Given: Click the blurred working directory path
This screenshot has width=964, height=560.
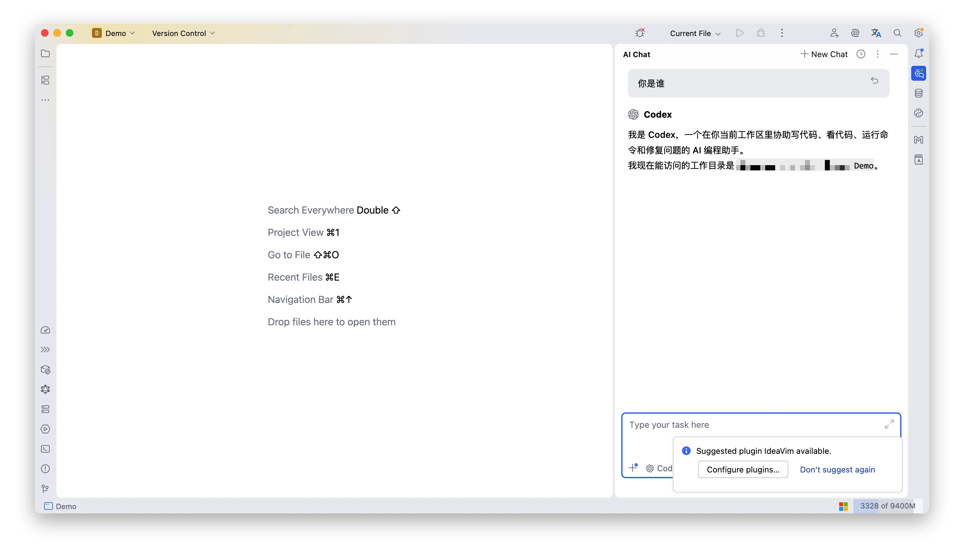Looking at the screenshot, I should click(804, 165).
